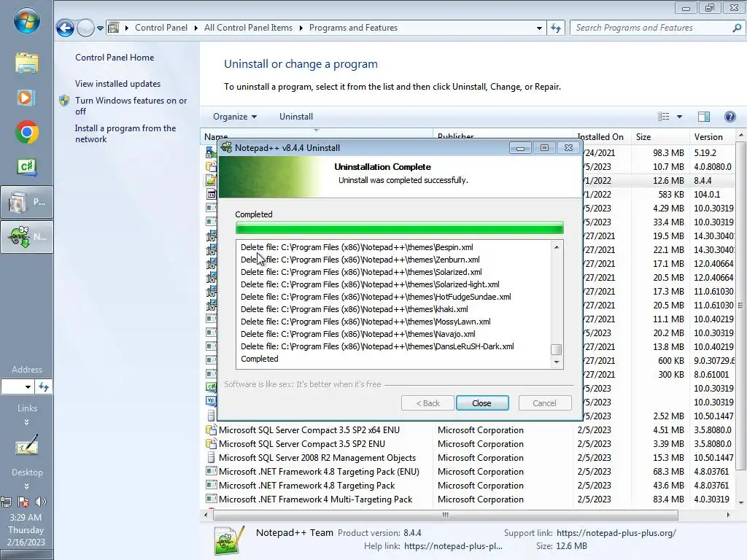
Task: Open the address bar history dropdown arrow
Action: [539, 28]
